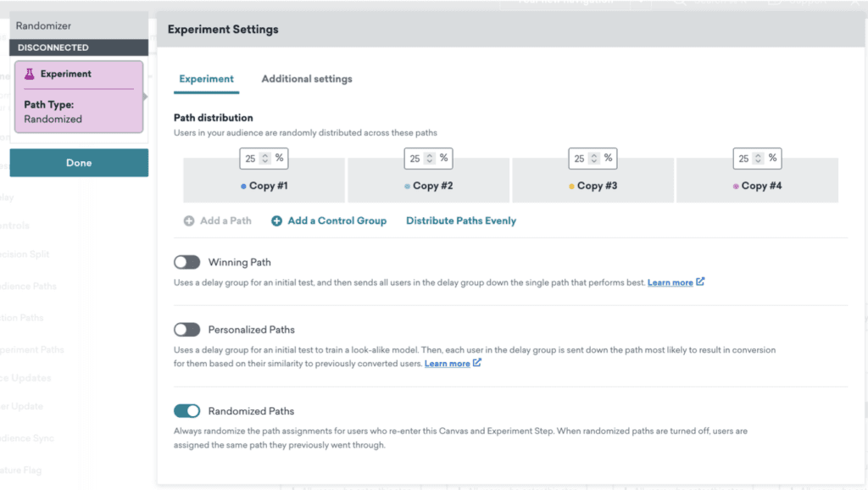
Task: Select the Experiment step card in Randomizer
Action: 79,97
